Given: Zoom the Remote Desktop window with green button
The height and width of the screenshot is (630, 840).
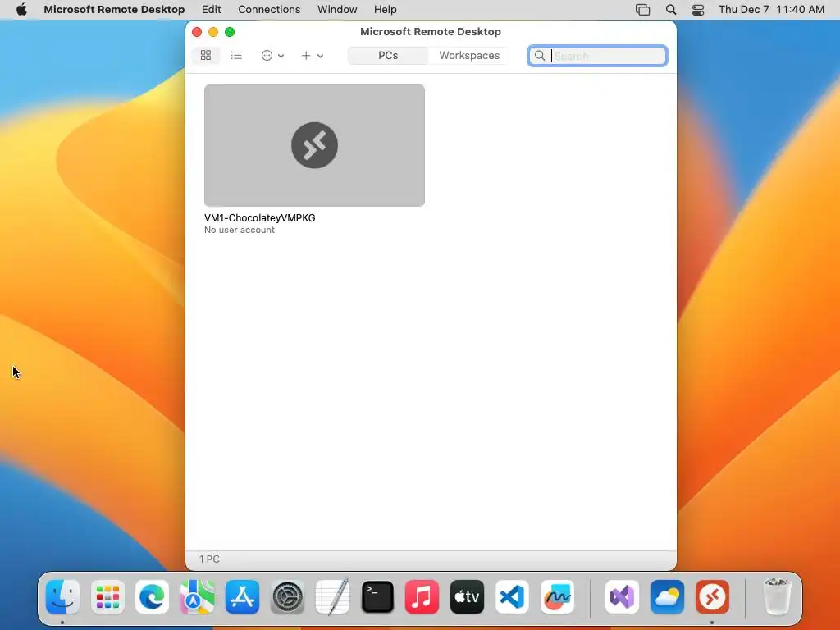Looking at the screenshot, I should [230, 32].
